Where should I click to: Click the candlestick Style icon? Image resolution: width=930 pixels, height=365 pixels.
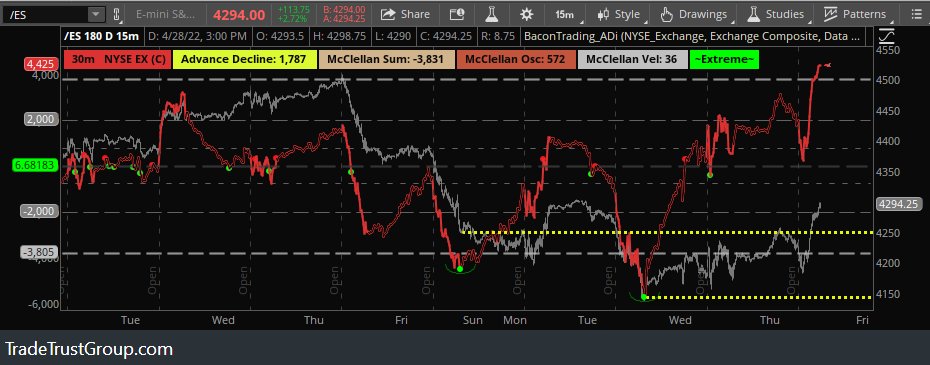[603, 14]
